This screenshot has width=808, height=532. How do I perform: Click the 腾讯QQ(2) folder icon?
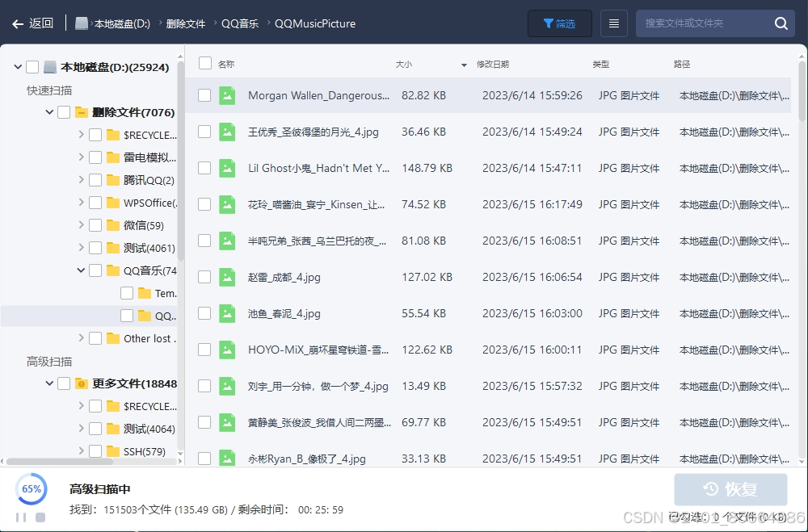(113, 180)
